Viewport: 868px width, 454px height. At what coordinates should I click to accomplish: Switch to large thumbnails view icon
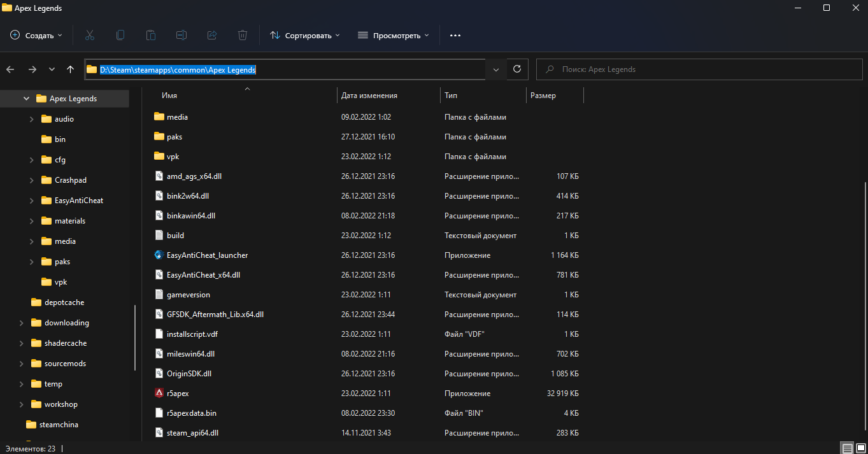click(x=860, y=448)
